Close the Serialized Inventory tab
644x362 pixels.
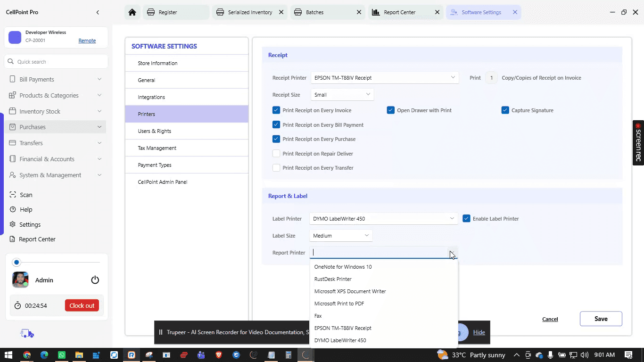pyautogui.click(x=281, y=12)
